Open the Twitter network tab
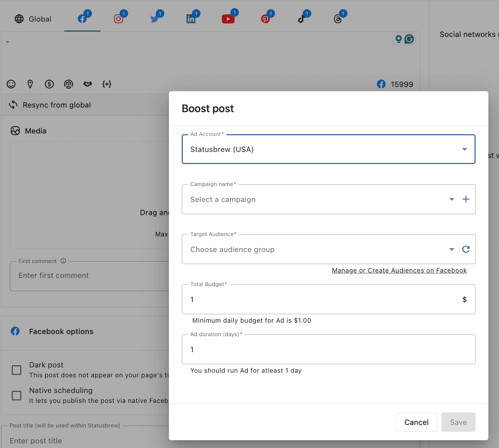499x448 pixels. 155,18
